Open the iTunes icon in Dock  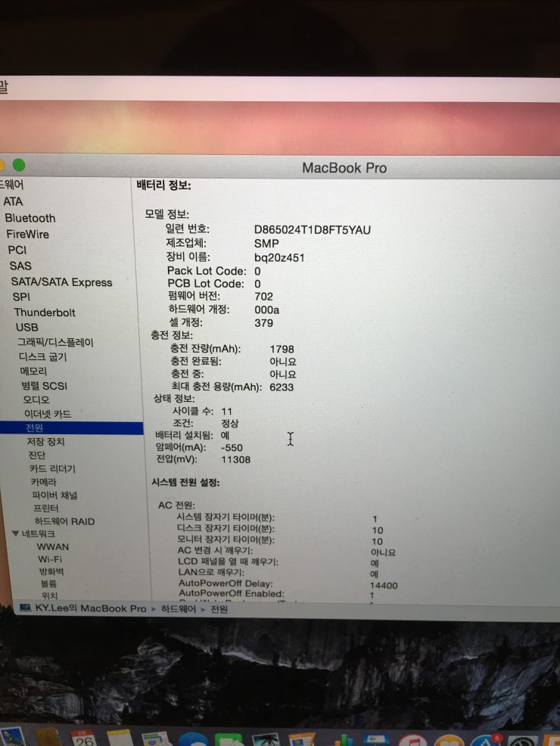tap(412, 741)
